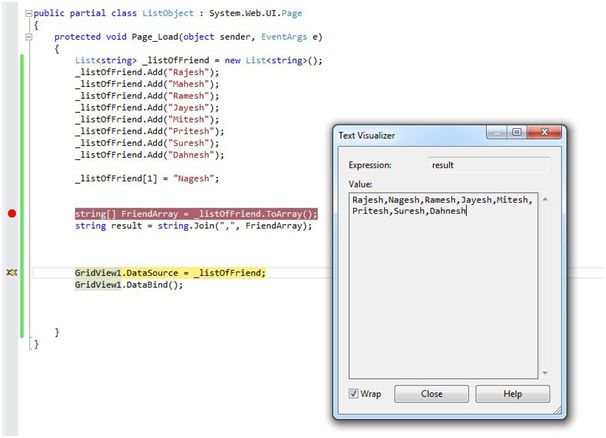Click the "Rajesh" string in code

coord(188,72)
